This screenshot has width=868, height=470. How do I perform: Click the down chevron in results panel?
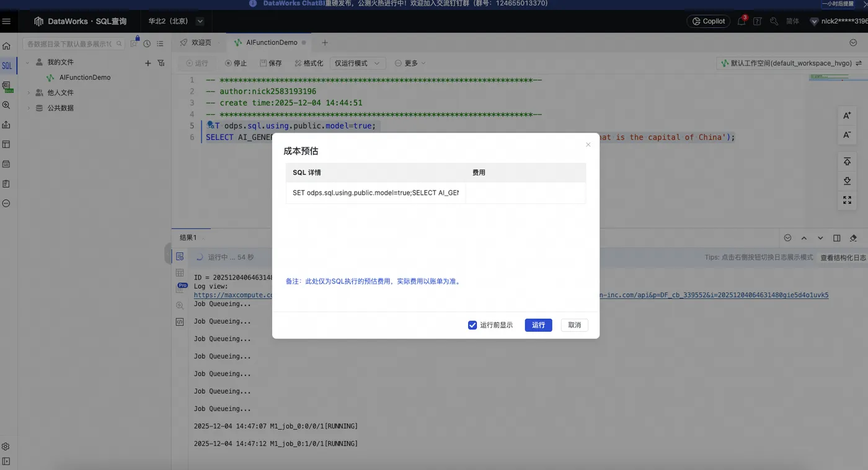[x=820, y=238]
